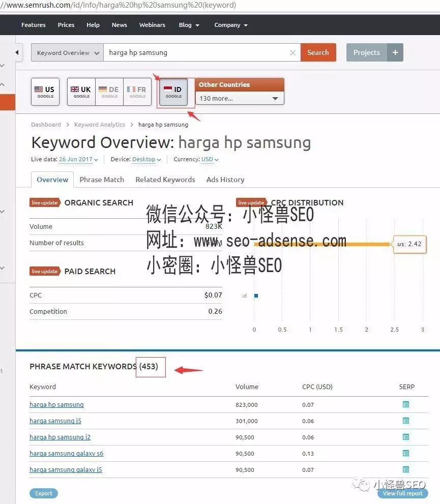Screen dimensions: 440x504
Task: Expand the Company menu
Action: [x=231, y=25]
